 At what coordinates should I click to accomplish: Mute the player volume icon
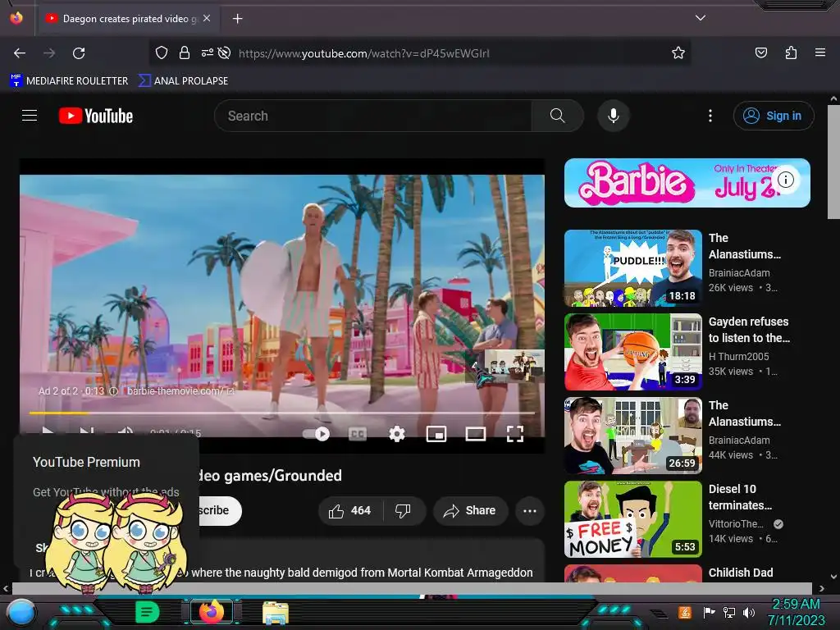pos(126,431)
